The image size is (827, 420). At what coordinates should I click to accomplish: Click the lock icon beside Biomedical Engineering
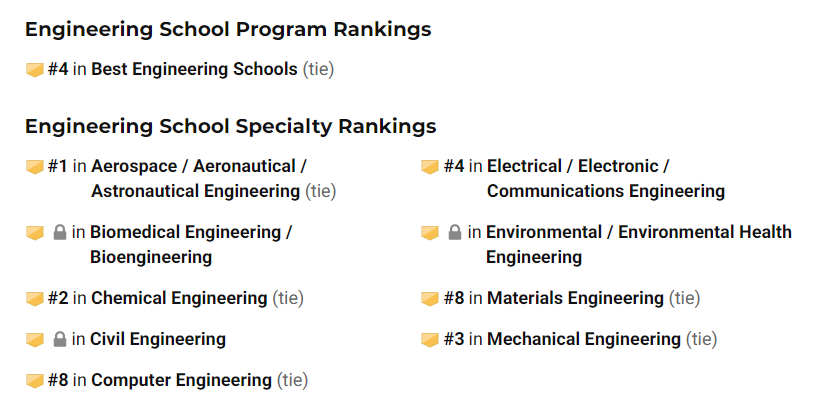[x=59, y=233]
